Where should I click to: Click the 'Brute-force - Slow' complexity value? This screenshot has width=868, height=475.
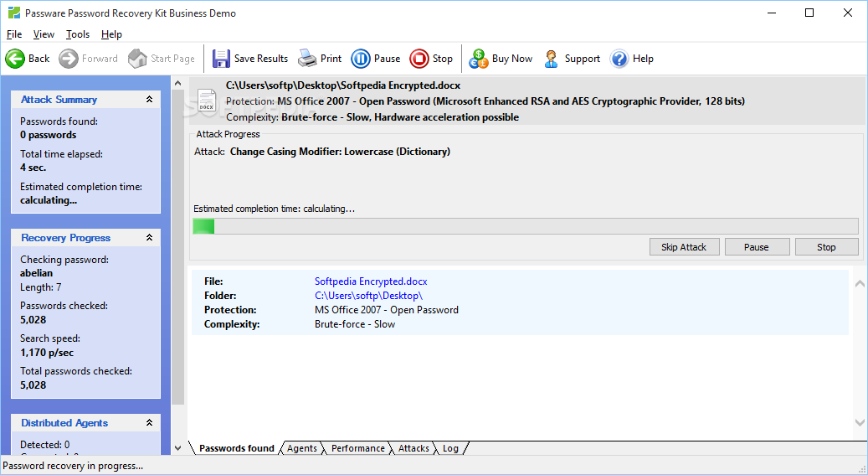click(x=355, y=324)
